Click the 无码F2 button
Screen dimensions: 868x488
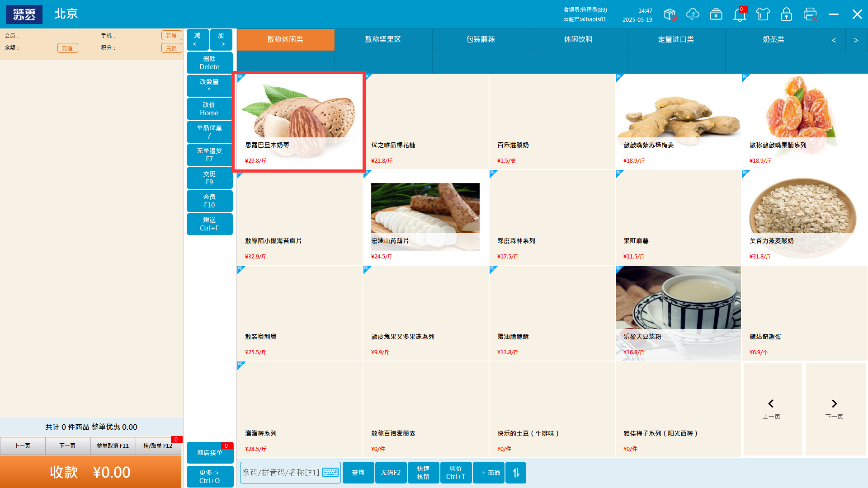391,473
